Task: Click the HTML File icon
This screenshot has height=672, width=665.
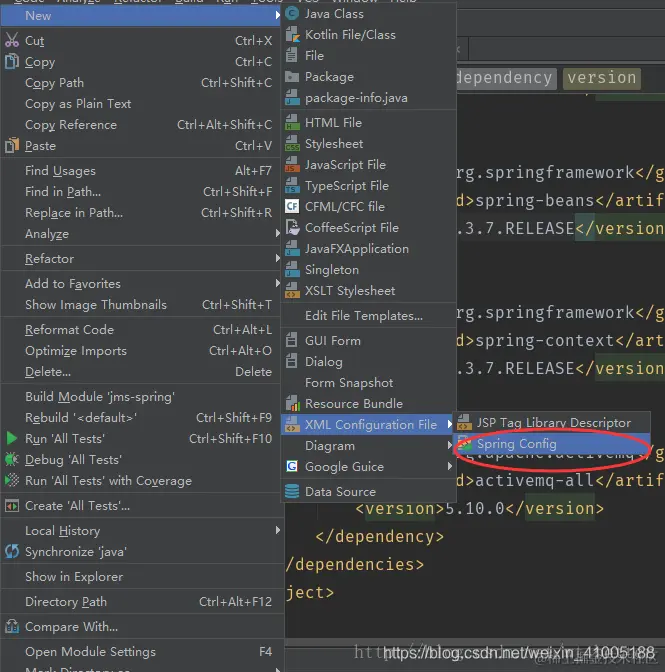Action: (292, 123)
